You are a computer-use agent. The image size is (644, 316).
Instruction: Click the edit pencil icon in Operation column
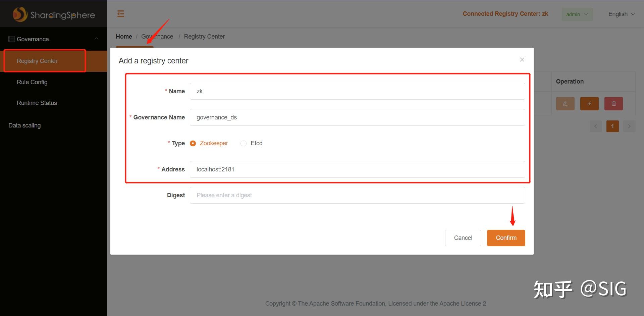point(565,104)
